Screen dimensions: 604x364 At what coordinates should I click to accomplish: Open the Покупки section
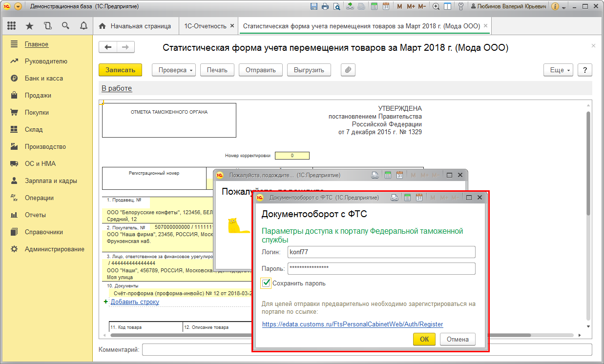point(37,113)
